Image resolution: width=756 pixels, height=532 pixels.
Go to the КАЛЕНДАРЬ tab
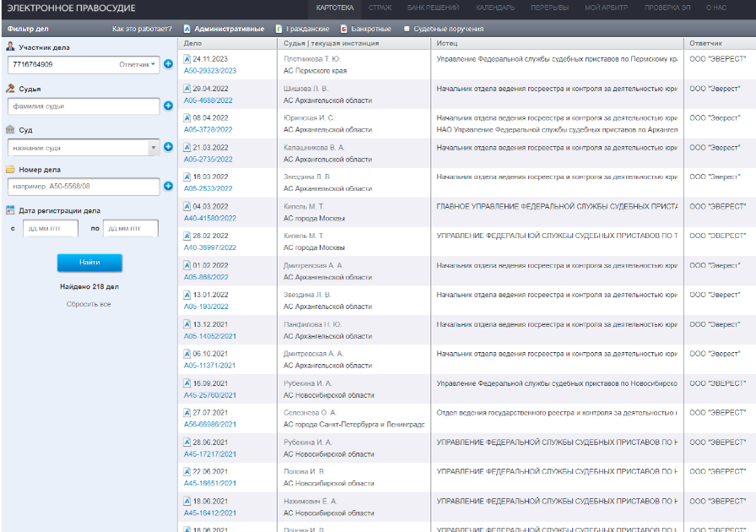[x=495, y=8]
